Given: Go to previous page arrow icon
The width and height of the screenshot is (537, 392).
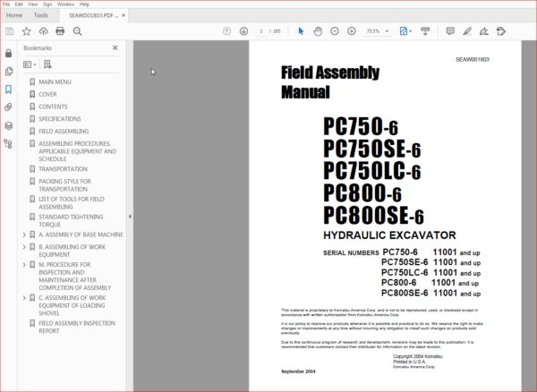Looking at the screenshot, I should click(226, 31).
